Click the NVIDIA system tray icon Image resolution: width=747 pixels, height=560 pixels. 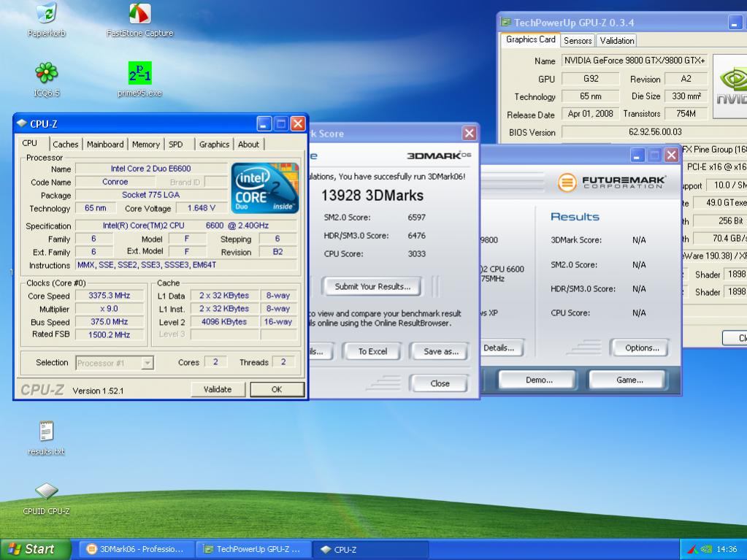pos(705,550)
